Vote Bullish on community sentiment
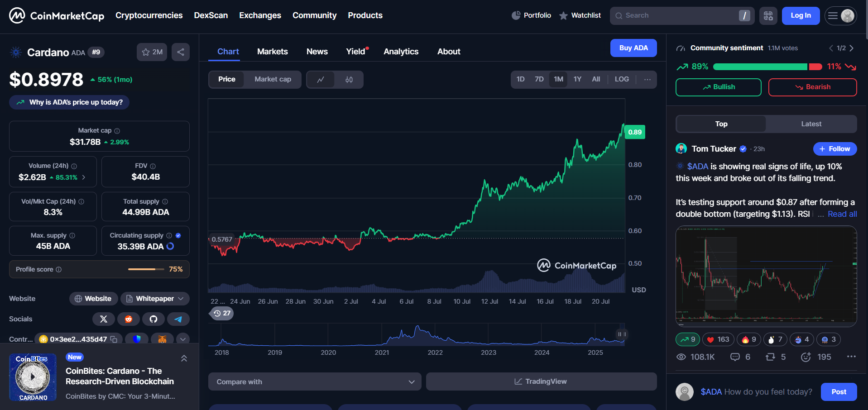 [x=718, y=87]
